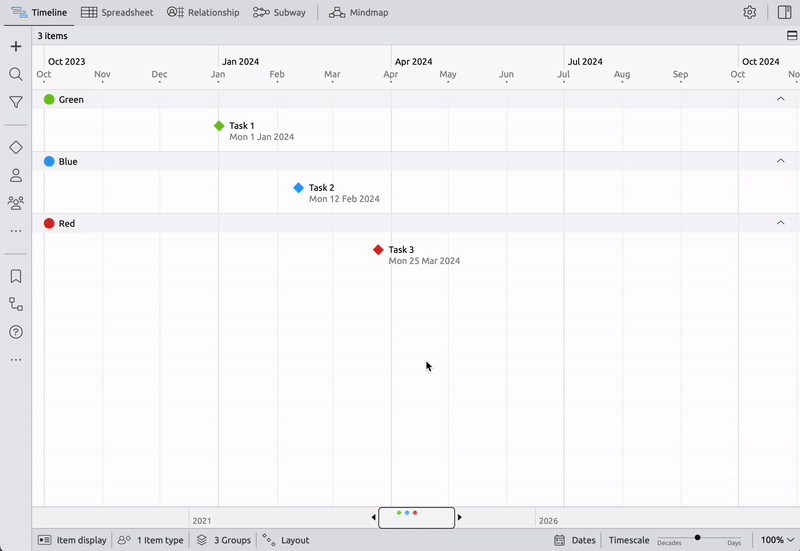Collapse the Green group
This screenshot has height=551, width=800.
click(781, 99)
